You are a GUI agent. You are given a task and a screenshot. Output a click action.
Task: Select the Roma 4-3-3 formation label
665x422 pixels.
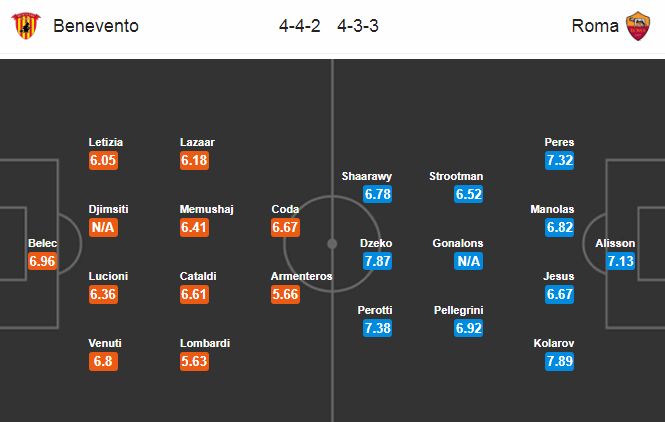click(358, 26)
